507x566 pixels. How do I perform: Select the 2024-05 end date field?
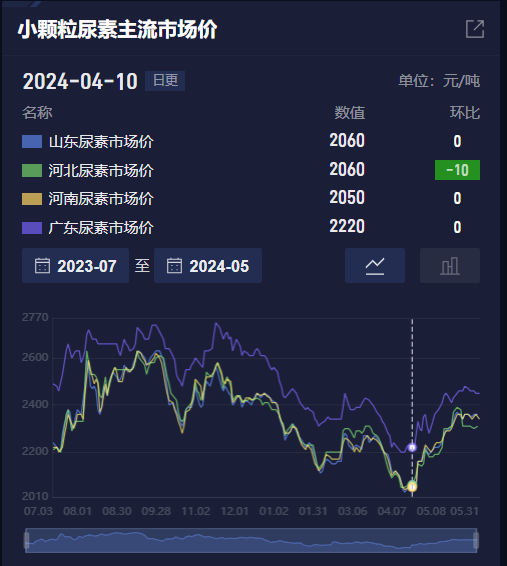(208, 266)
